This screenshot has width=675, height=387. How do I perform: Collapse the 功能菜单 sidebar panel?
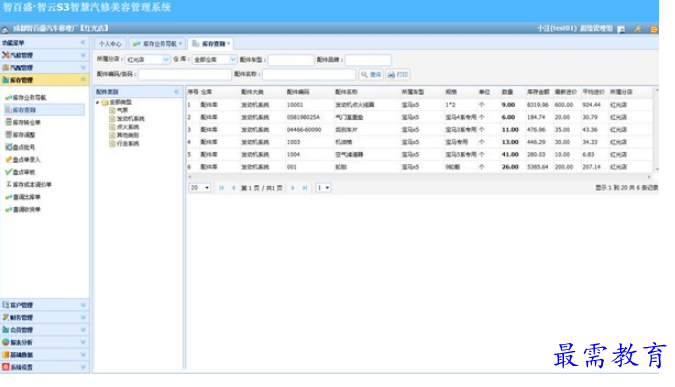(83, 43)
